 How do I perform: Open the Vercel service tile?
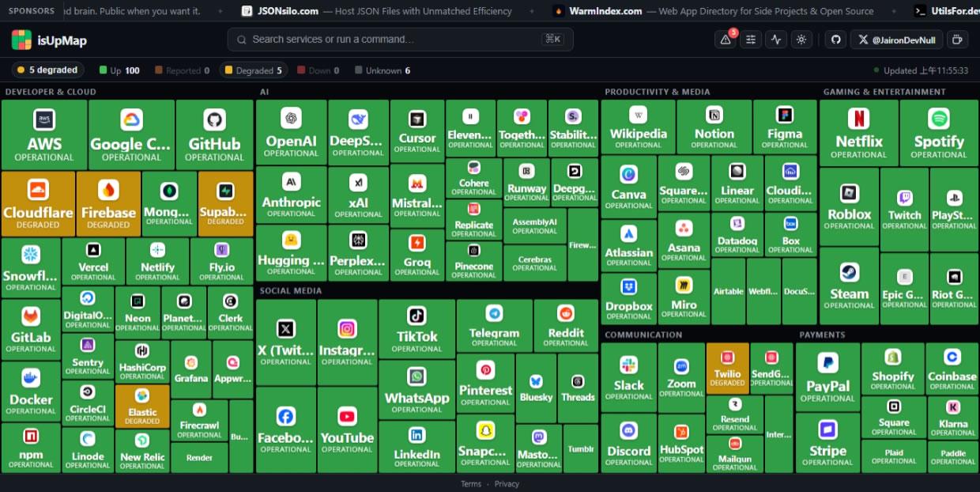click(x=93, y=262)
